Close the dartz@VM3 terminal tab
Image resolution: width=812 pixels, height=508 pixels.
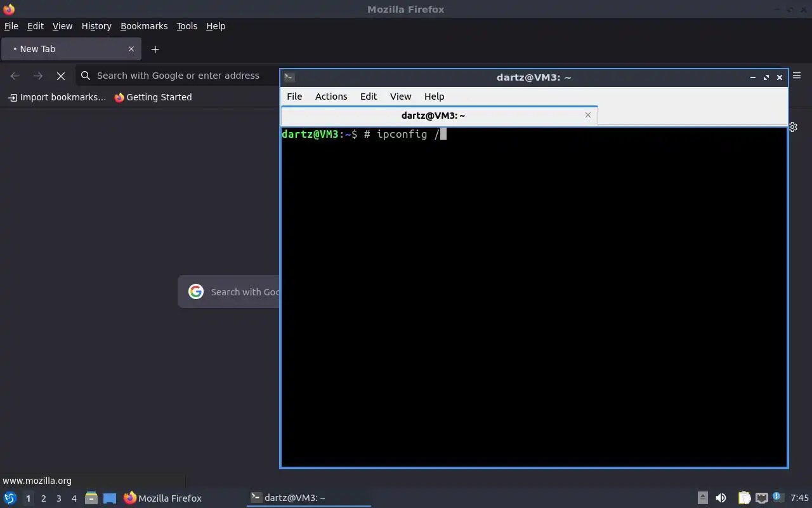point(588,115)
